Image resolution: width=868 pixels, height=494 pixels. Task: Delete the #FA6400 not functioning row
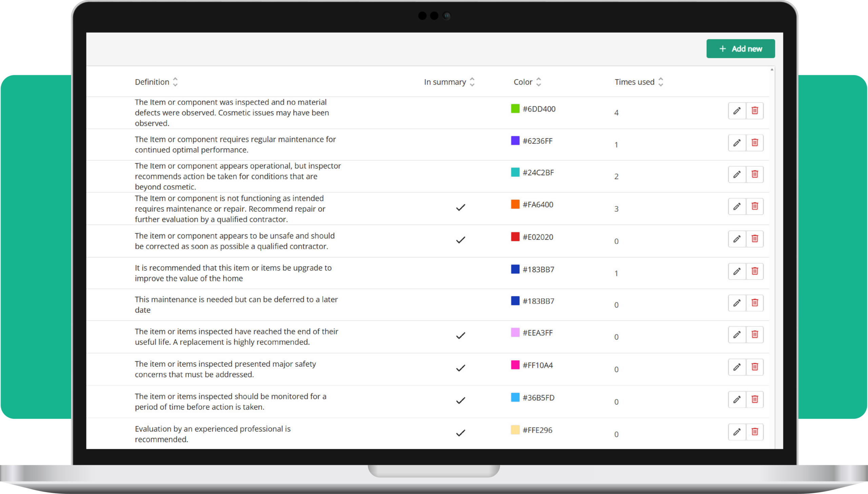coord(754,206)
